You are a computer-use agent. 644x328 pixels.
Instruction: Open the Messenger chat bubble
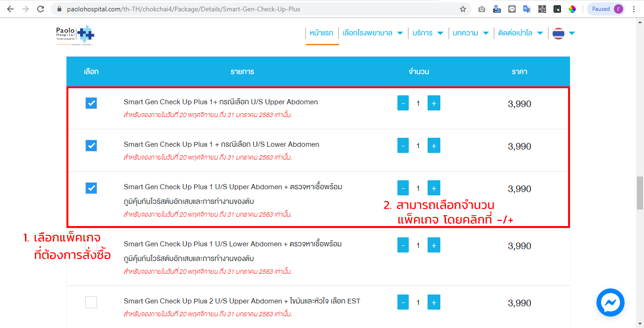point(611,303)
